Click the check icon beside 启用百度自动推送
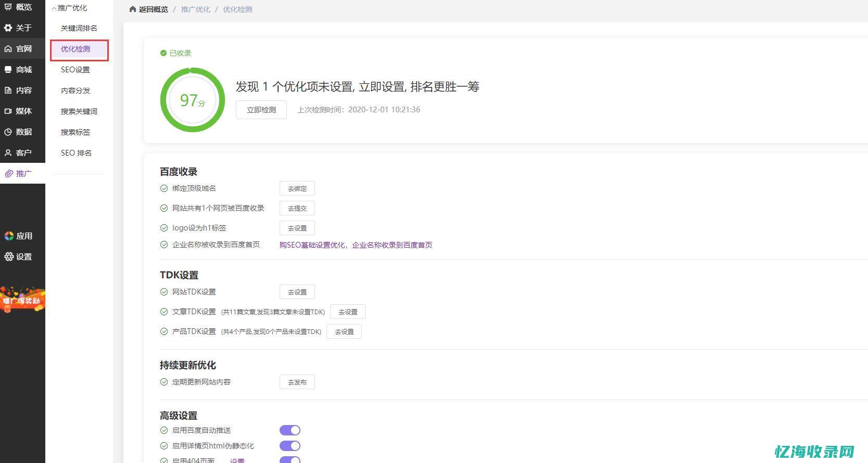 coord(164,430)
